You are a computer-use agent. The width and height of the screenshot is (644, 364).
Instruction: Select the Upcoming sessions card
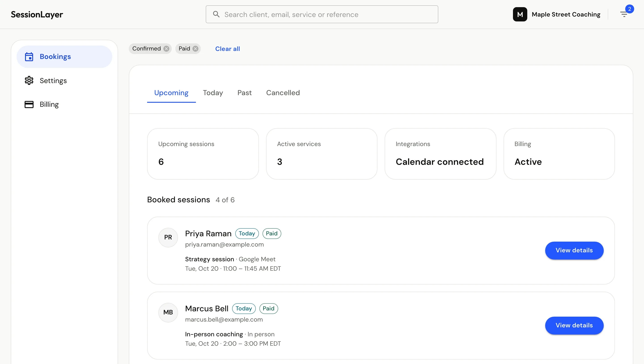203,154
